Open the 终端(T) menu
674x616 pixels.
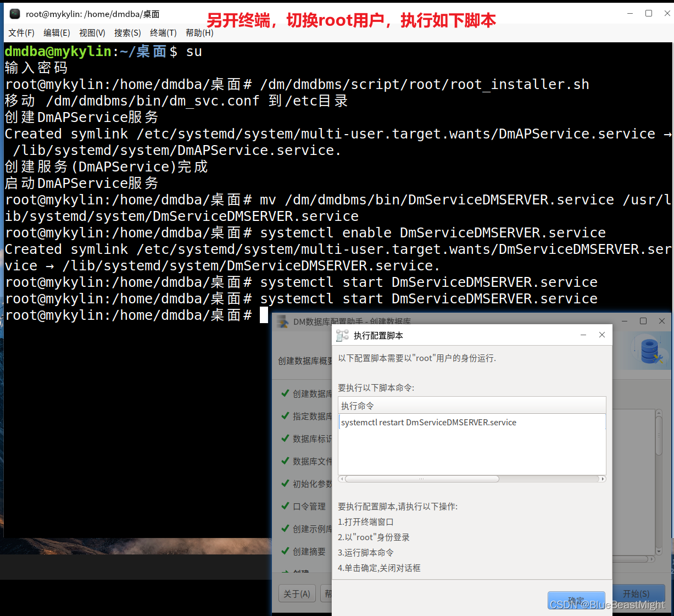click(163, 33)
